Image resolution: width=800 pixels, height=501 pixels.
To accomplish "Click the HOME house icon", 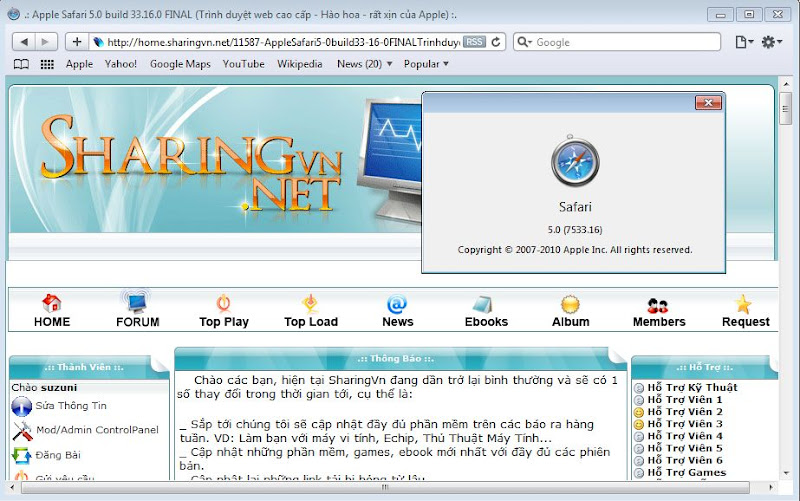I will click(x=52, y=303).
